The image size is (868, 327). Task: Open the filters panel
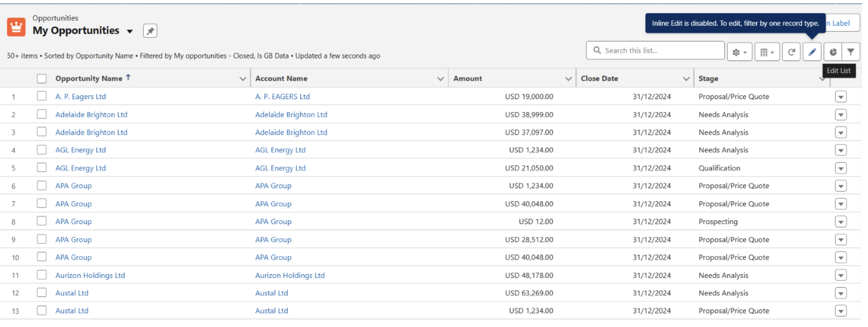(x=851, y=52)
